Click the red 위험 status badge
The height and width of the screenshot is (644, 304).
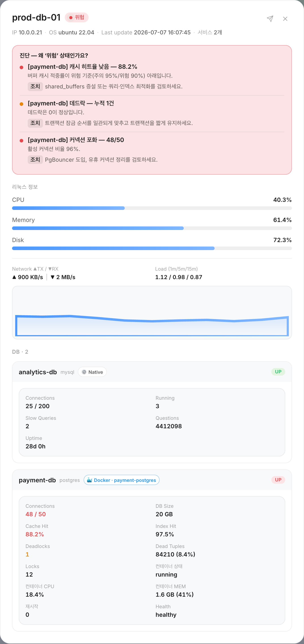point(77,17)
